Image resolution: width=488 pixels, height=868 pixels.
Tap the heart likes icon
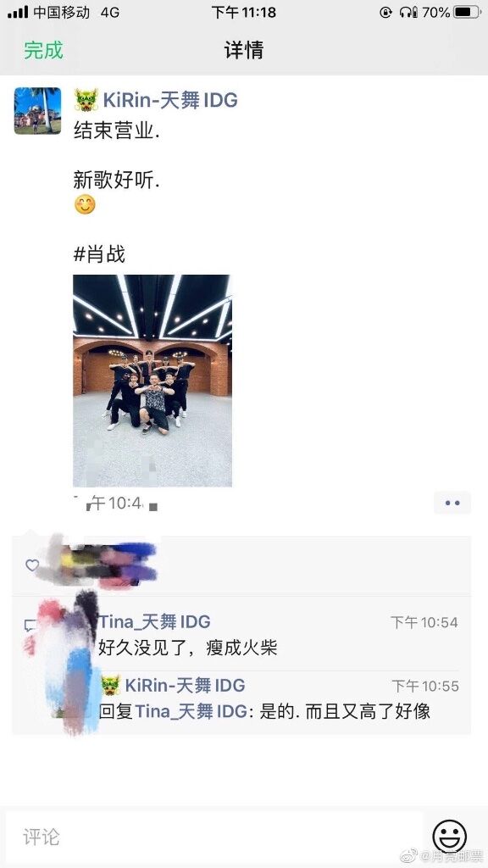click(32, 565)
